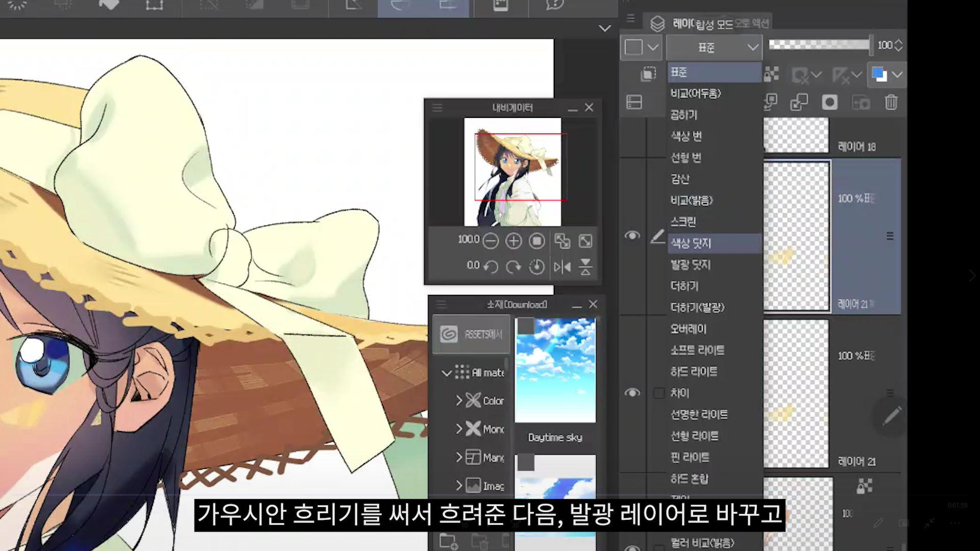Open the layer color dropdown arrow
Screen dimensions: 980x551
pyautogui.click(x=897, y=74)
